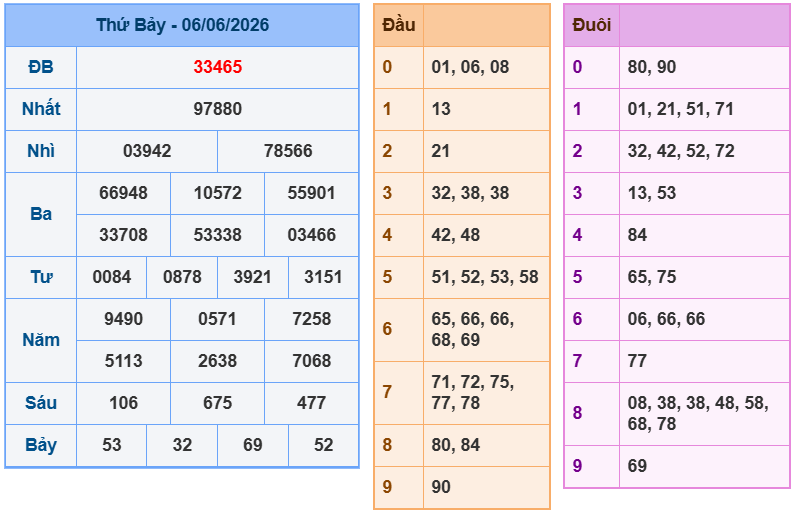Select third prize number 33708

[x=123, y=235]
